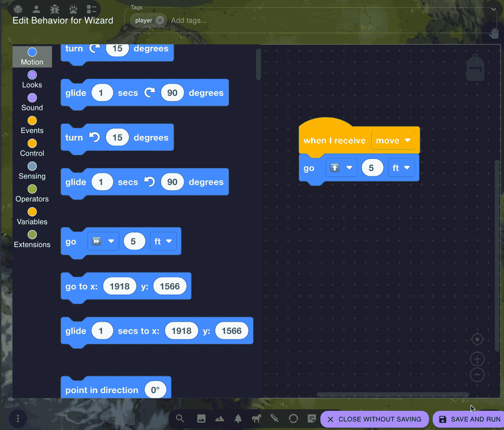The width and height of the screenshot is (504, 430).
Task: Choose the horse animal icon in bottom toolbar
Action: [256, 418]
